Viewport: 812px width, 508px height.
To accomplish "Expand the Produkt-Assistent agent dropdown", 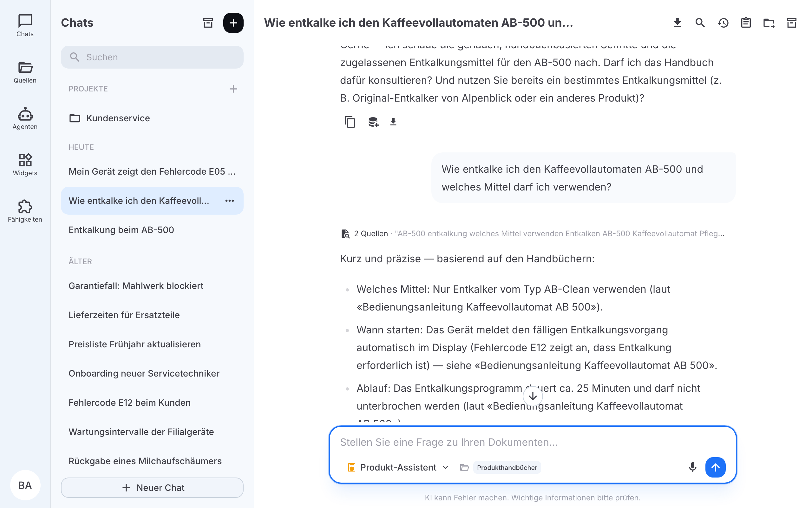I will 398,467.
